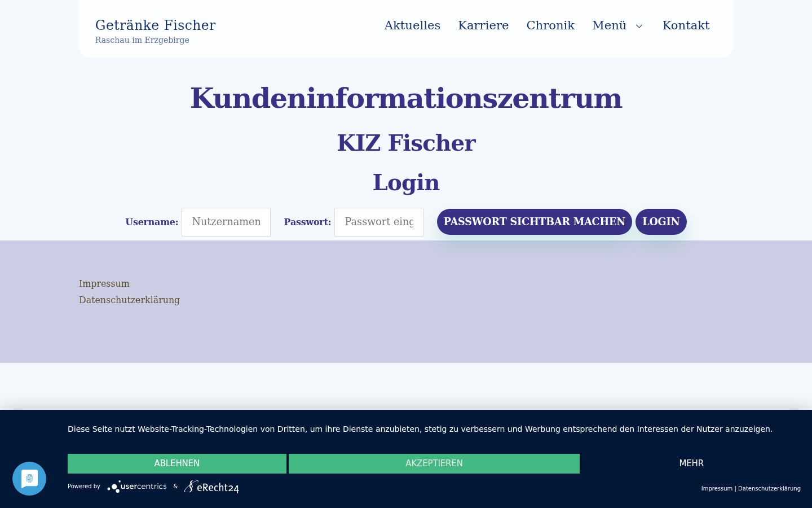Open the Aktuelles page

412,25
